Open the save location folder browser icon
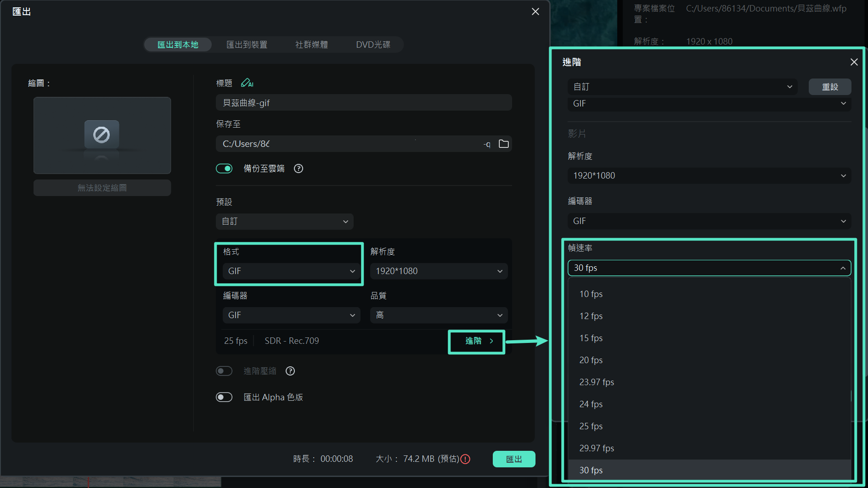 tap(504, 144)
